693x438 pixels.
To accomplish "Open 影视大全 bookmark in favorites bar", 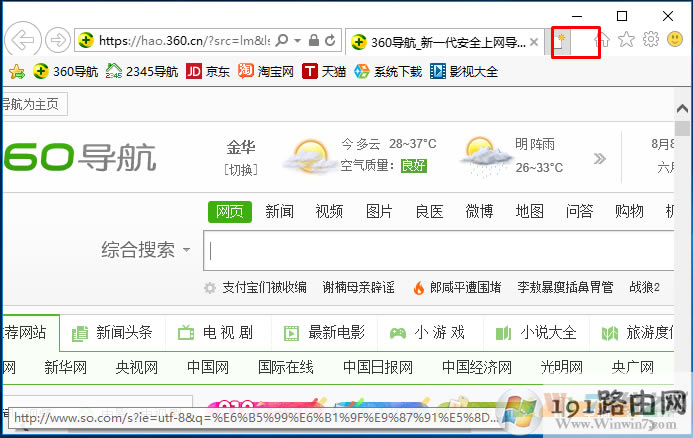I will [464, 71].
